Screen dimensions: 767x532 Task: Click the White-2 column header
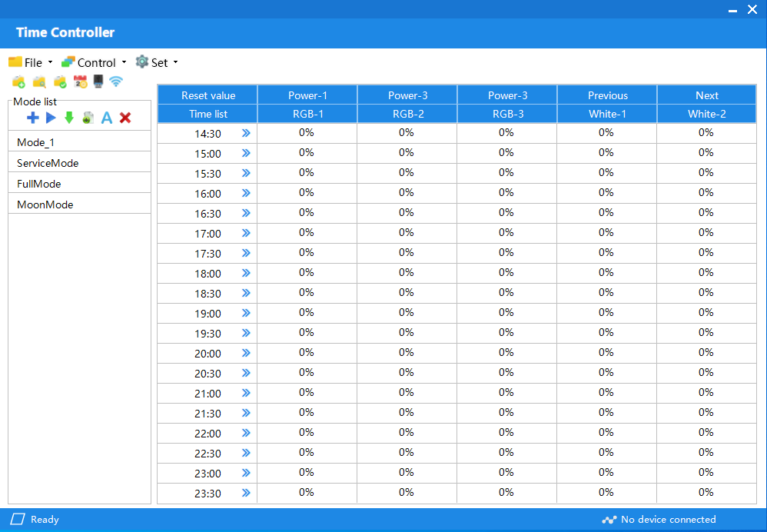(x=707, y=114)
